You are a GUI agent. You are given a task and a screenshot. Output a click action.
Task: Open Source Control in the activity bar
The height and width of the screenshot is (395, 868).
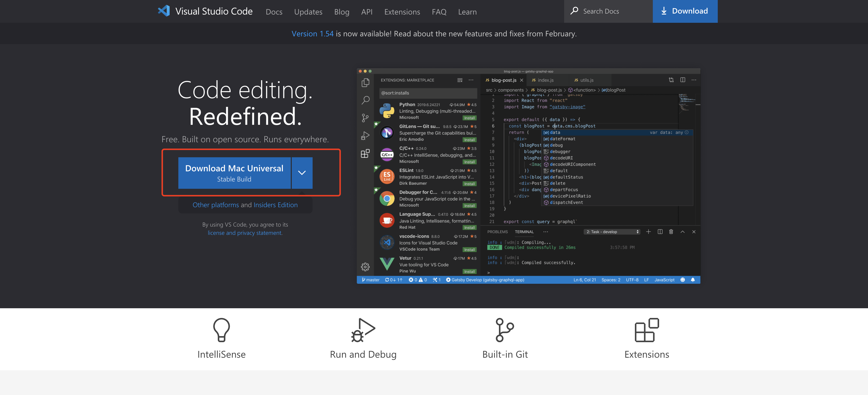[x=365, y=118]
